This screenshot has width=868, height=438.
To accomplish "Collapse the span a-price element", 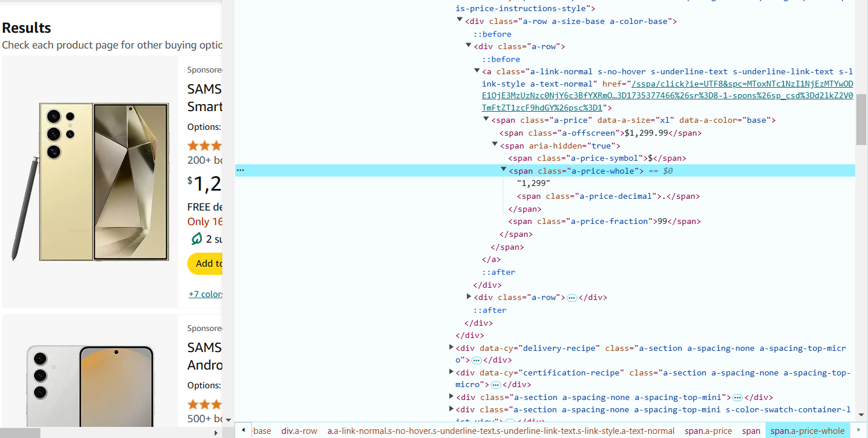I will (485, 119).
